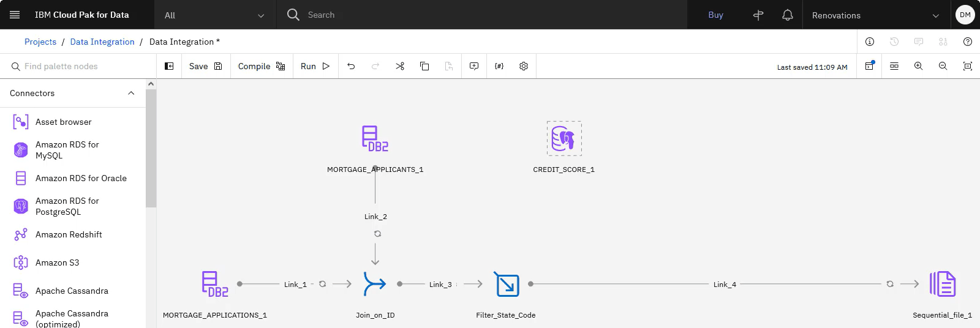Open the All search scope dropdown
The image size is (980, 328).
click(214, 15)
